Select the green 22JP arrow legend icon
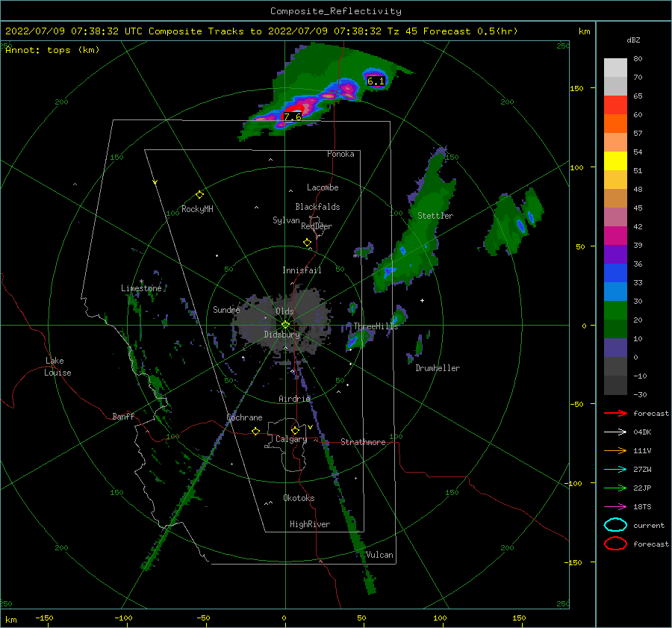Screen dimensions: 672x628 click(x=615, y=488)
